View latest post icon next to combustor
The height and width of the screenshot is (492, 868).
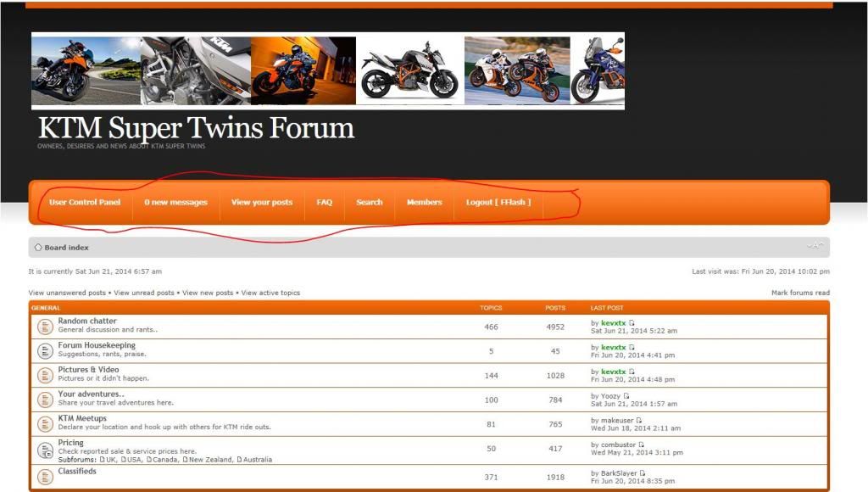click(x=642, y=444)
